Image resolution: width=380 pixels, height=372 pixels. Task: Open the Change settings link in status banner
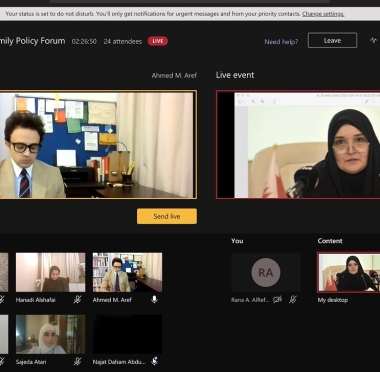(x=323, y=14)
